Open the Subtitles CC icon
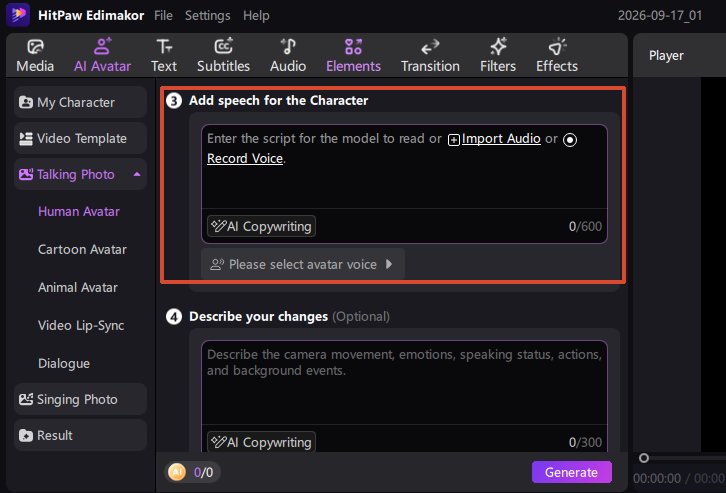This screenshot has width=726, height=493. click(x=224, y=46)
